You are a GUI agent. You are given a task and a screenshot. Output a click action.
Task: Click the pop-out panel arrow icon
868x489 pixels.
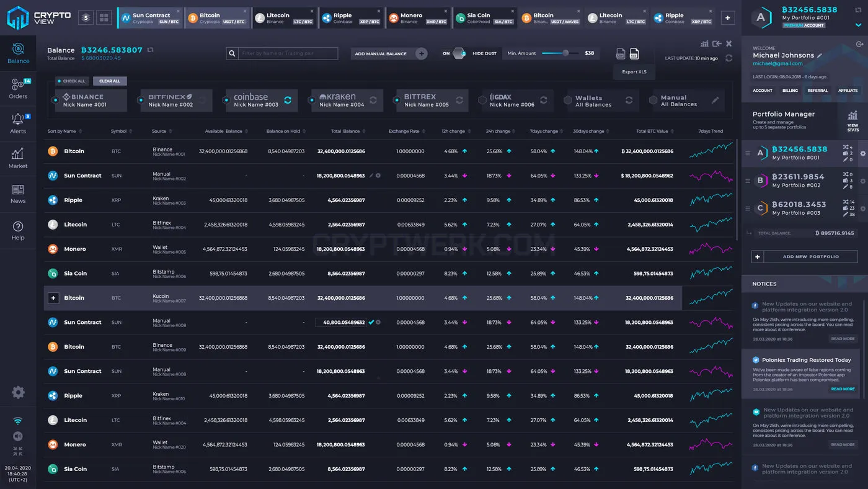click(717, 43)
